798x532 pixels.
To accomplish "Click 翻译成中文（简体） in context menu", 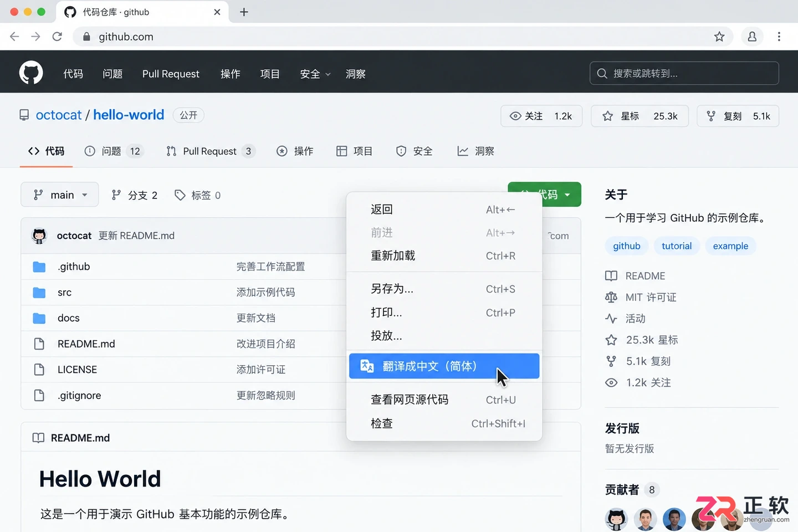I will (444, 366).
